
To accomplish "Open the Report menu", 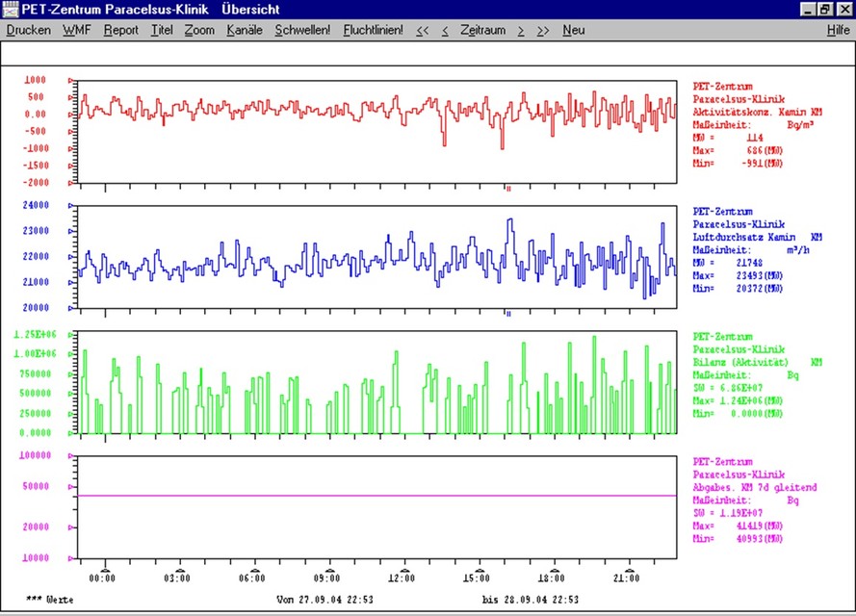I will point(121,30).
